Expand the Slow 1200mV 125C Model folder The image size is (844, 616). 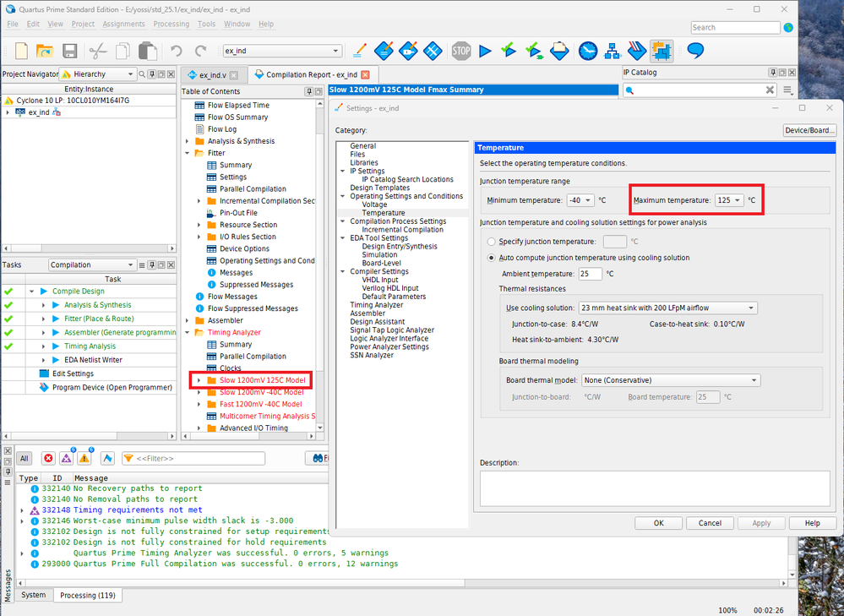tap(200, 380)
